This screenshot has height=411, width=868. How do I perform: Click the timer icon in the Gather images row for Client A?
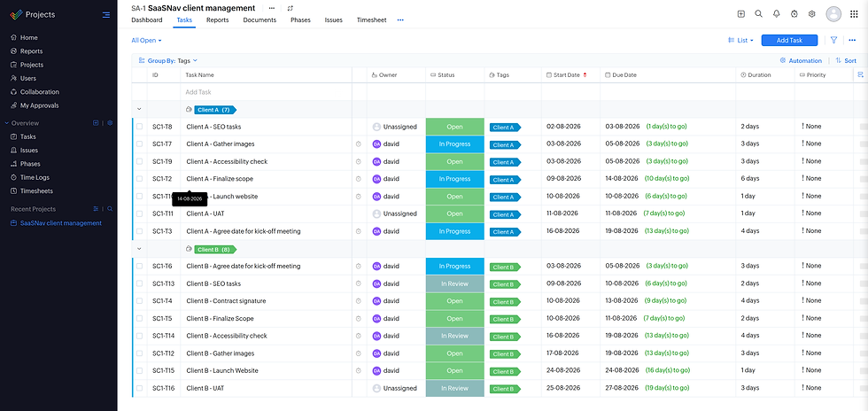358,144
